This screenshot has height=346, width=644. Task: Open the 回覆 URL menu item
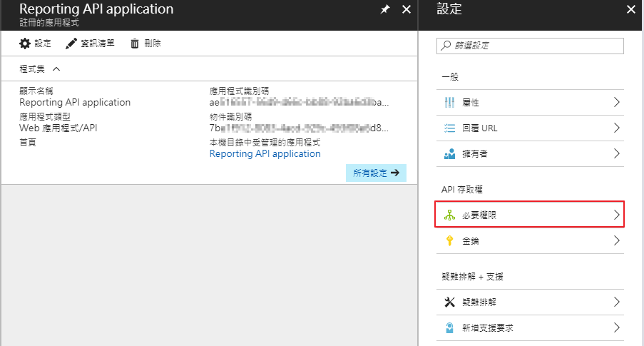(x=529, y=128)
